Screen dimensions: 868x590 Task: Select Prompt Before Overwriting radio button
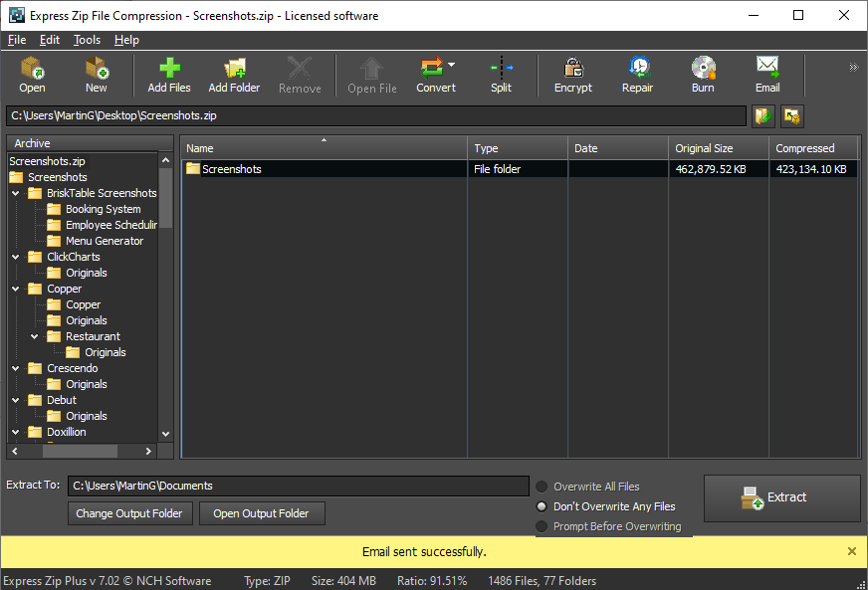point(542,526)
